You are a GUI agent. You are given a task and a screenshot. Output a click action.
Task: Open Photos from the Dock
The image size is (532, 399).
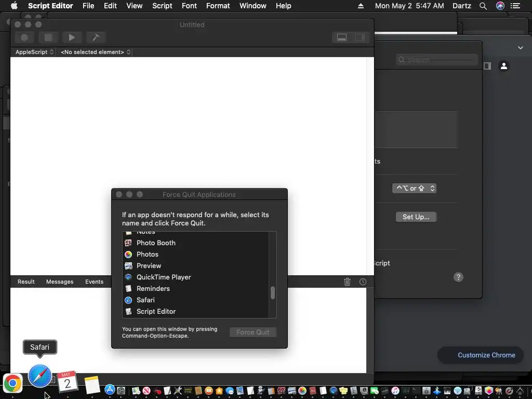pyautogui.click(x=302, y=391)
